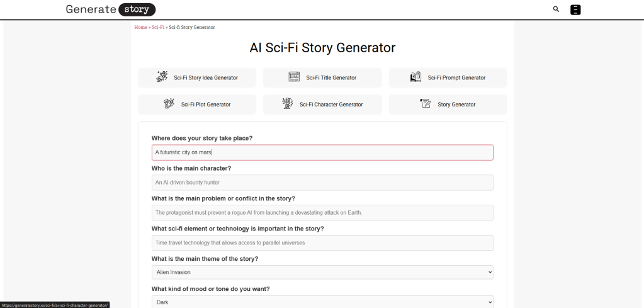Open the main theme dropdown showing Alien Invasion

(x=322, y=272)
